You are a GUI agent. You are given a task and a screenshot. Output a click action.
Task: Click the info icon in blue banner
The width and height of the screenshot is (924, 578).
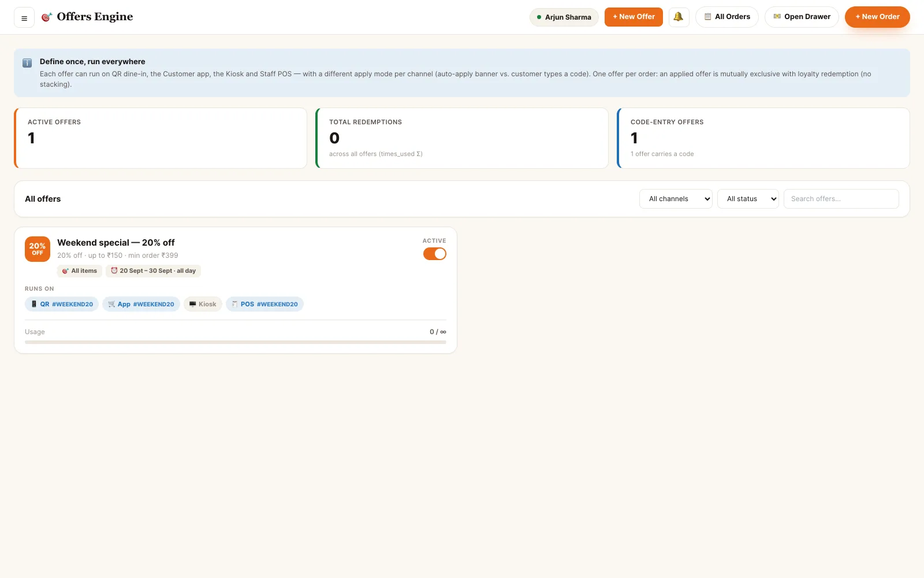point(27,63)
